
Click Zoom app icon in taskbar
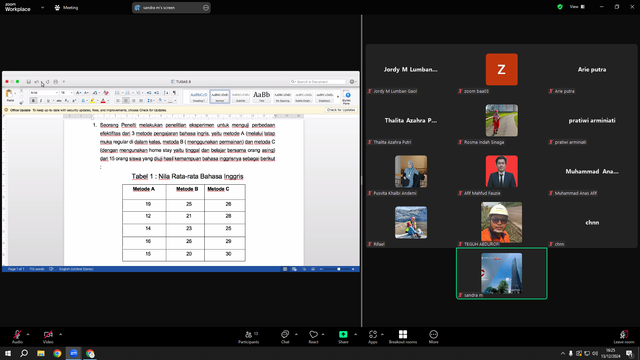click(x=73, y=353)
